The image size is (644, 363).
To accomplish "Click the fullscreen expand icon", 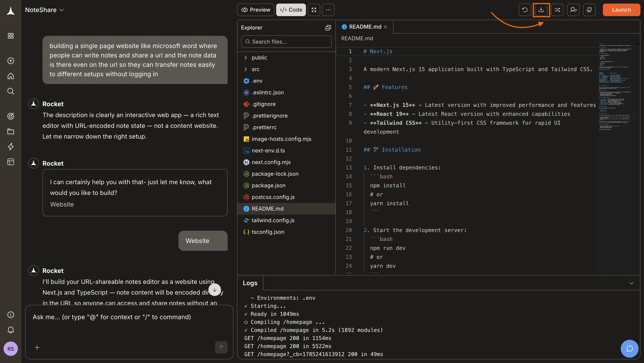I will point(314,10).
